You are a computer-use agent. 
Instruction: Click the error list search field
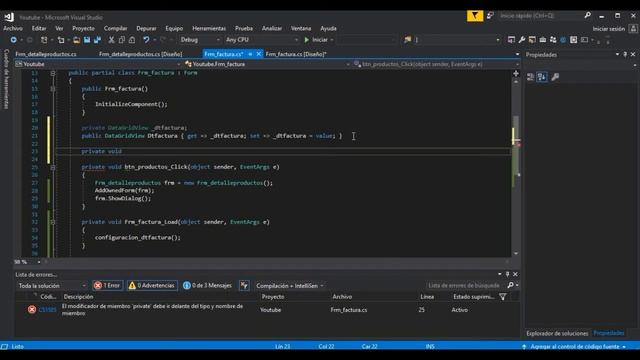click(x=465, y=285)
